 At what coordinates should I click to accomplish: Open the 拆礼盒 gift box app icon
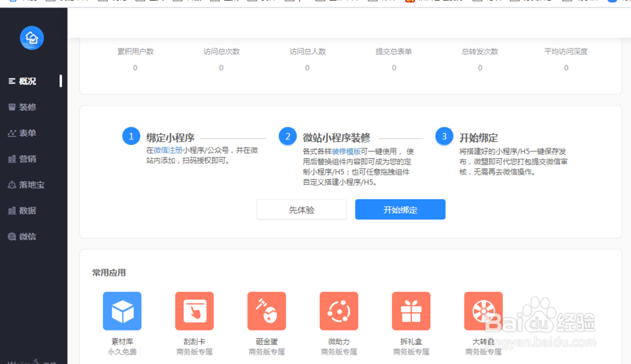click(411, 310)
